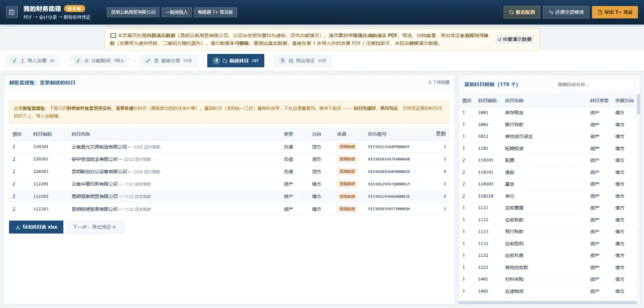Click template row 1101 短期投资
Image resolution: width=644 pixels, height=308 pixels.
[x=548, y=148]
